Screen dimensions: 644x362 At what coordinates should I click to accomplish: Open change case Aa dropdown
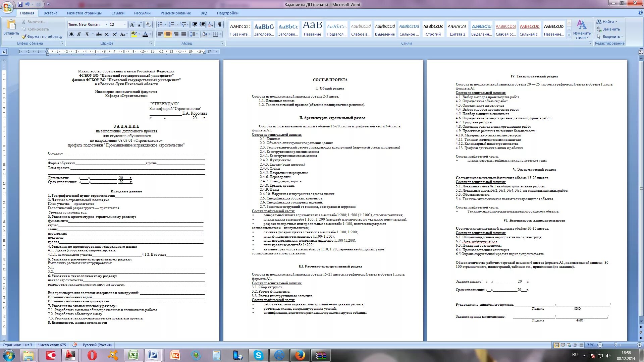coord(124,34)
